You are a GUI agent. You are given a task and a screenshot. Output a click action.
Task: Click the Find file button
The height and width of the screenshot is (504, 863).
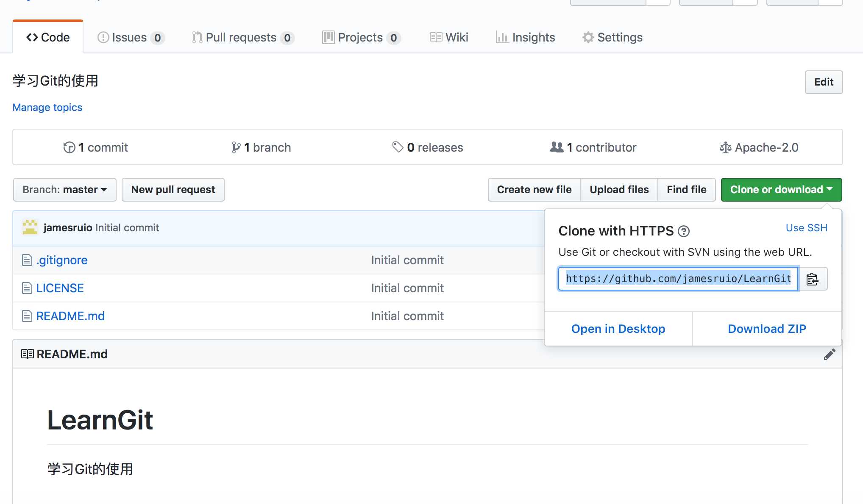point(687,190)
